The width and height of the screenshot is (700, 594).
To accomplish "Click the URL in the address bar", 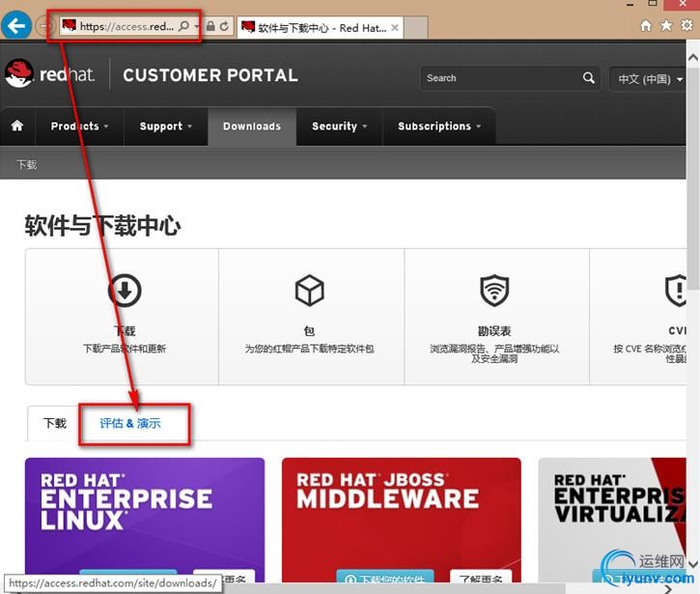I will point(126,26).
